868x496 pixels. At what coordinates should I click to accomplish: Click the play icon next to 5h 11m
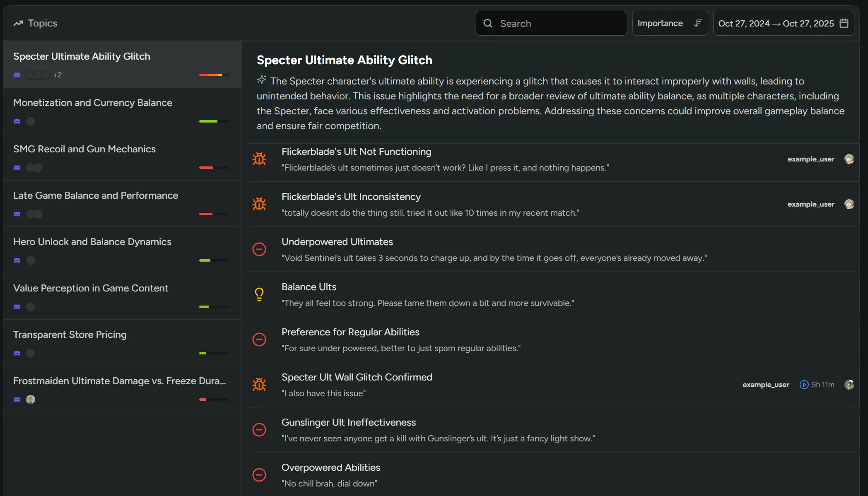coord(804,385)
